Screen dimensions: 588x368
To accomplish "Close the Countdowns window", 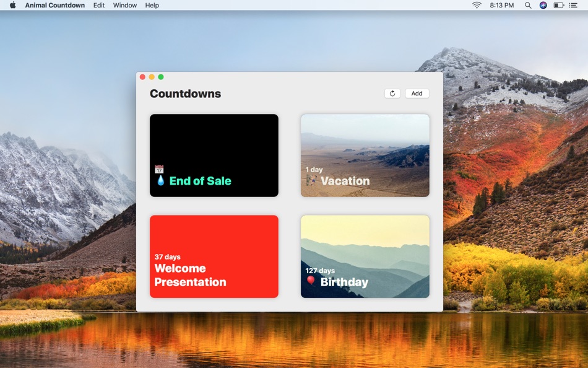I will click(x=142, y=77).
